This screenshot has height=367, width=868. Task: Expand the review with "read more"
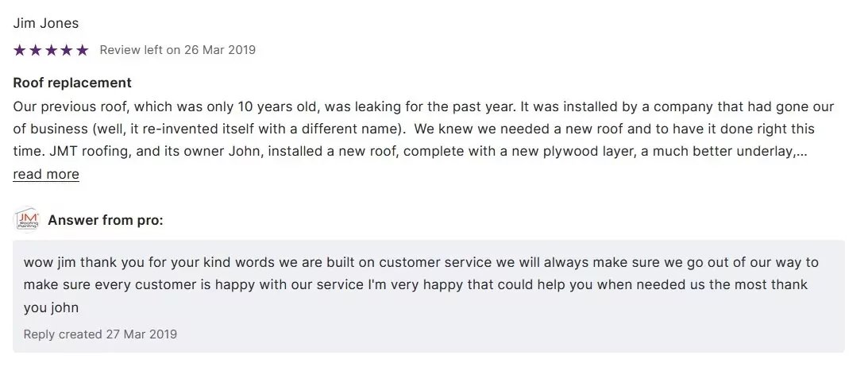pos(46,174)
